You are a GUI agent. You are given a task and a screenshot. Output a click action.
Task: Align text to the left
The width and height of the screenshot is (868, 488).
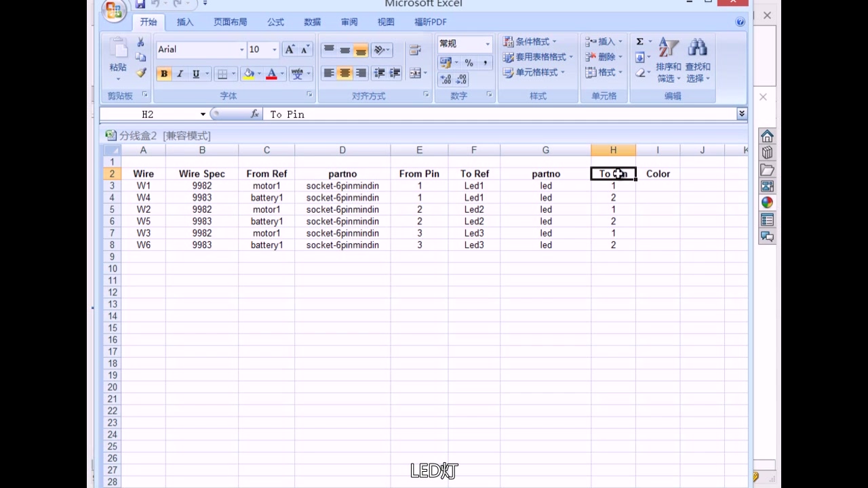(x=329, y=73)
